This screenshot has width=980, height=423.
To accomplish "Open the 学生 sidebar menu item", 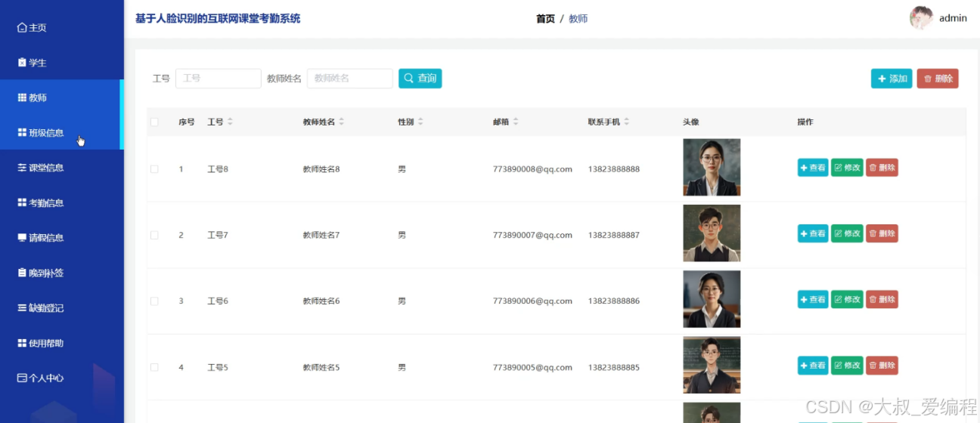I will pyautogui.click(x=60, y=63).
